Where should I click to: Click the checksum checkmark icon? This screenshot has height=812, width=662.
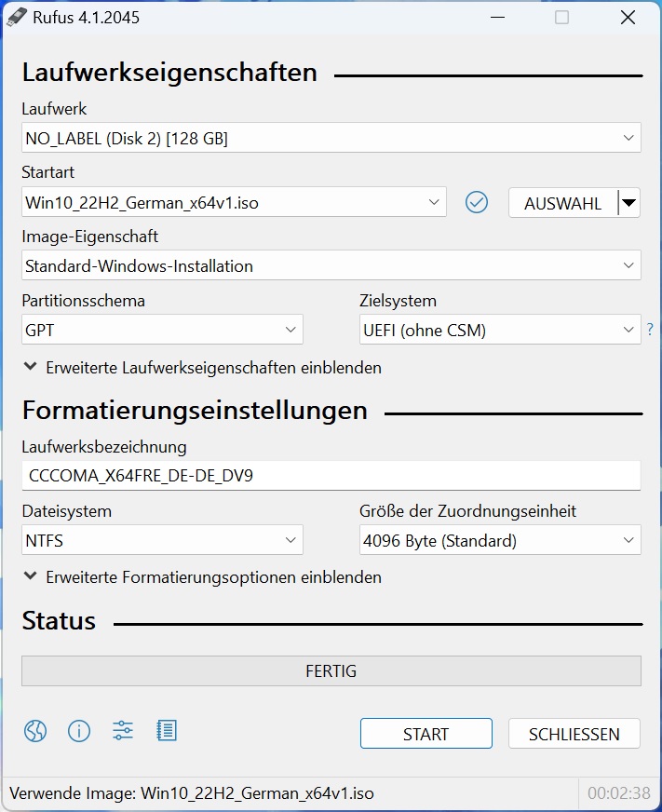(476, 202)
